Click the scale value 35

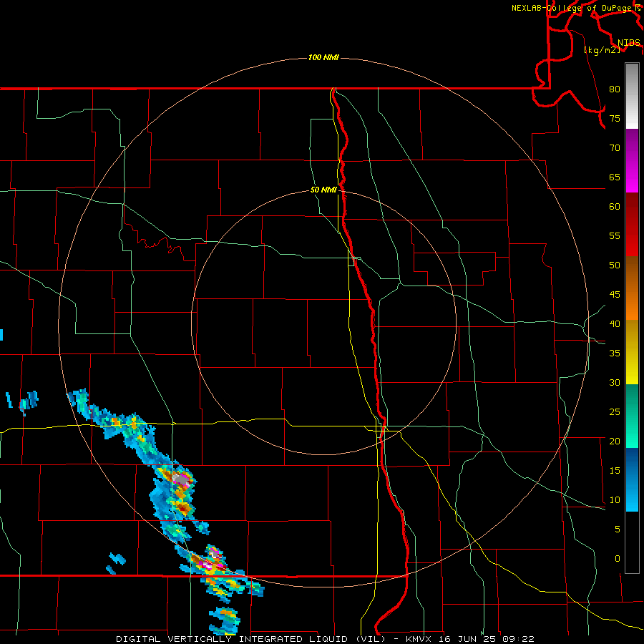(615, 353)
